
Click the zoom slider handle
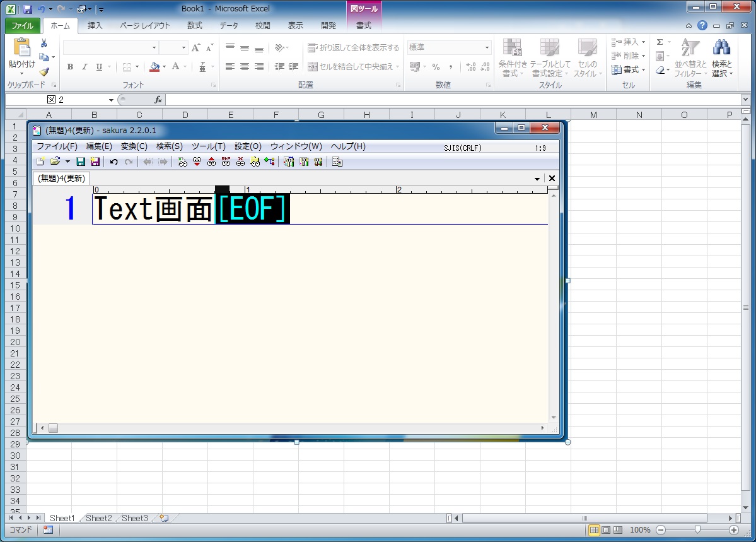point(697,530)
